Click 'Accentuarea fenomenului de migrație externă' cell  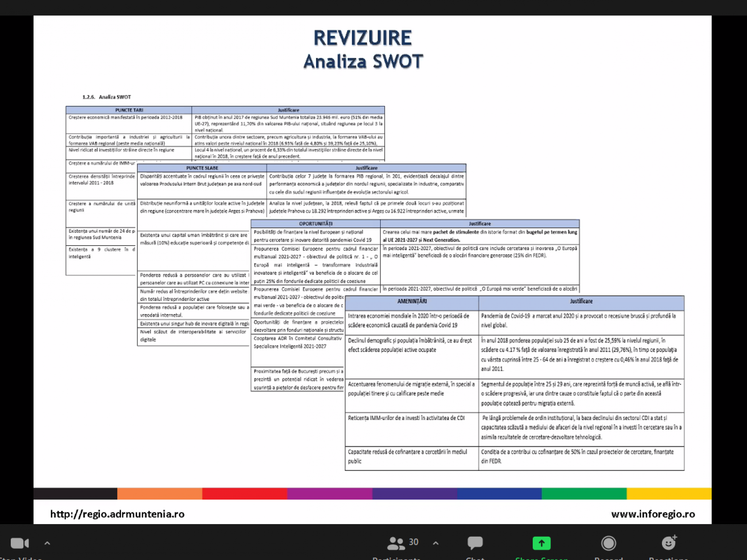(412, 395)
